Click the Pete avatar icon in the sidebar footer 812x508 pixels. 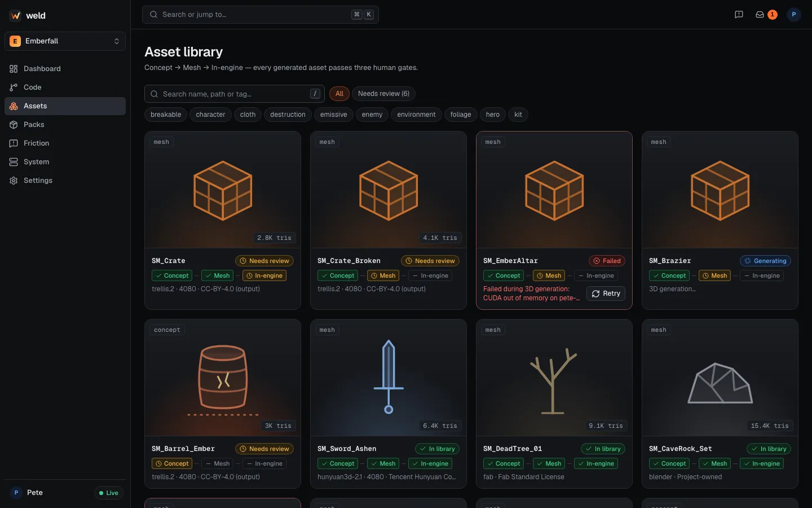pos(16,493)
